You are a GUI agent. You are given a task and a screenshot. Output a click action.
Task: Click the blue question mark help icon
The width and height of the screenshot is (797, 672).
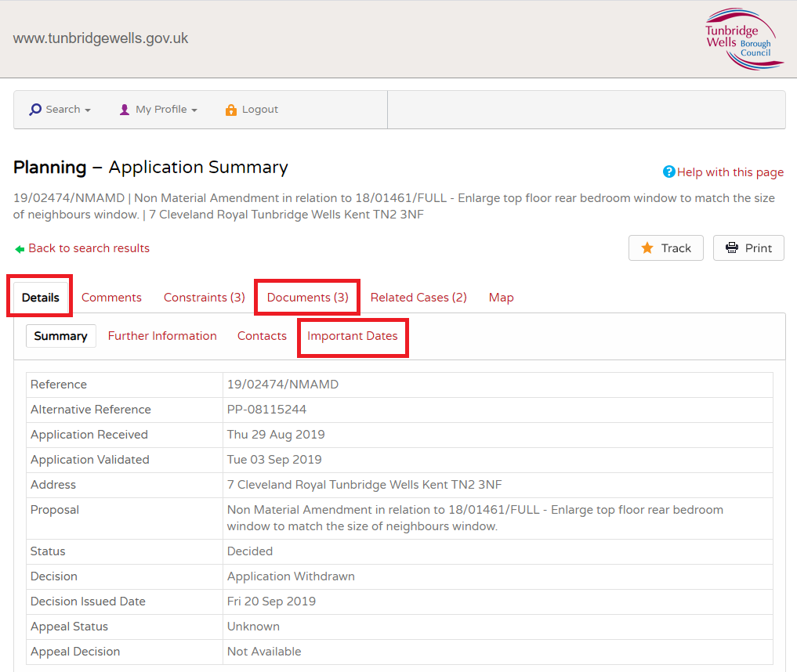point(669,172)
